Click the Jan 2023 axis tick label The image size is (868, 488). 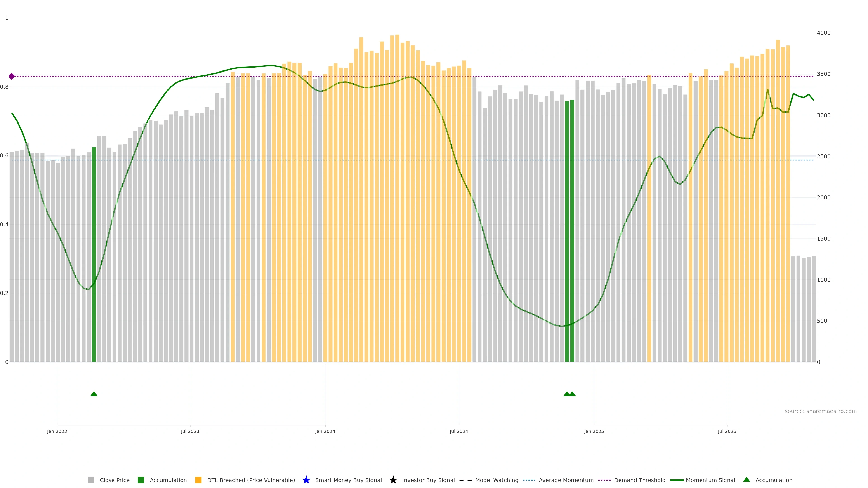coord(57,431)
